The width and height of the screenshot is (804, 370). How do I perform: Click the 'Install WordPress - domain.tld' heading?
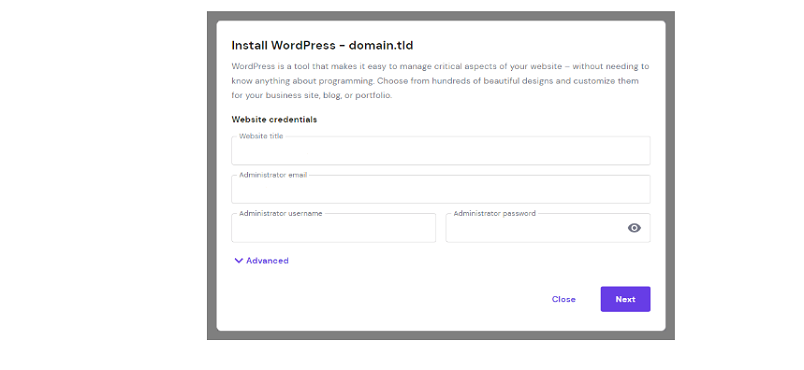[323, 46]
